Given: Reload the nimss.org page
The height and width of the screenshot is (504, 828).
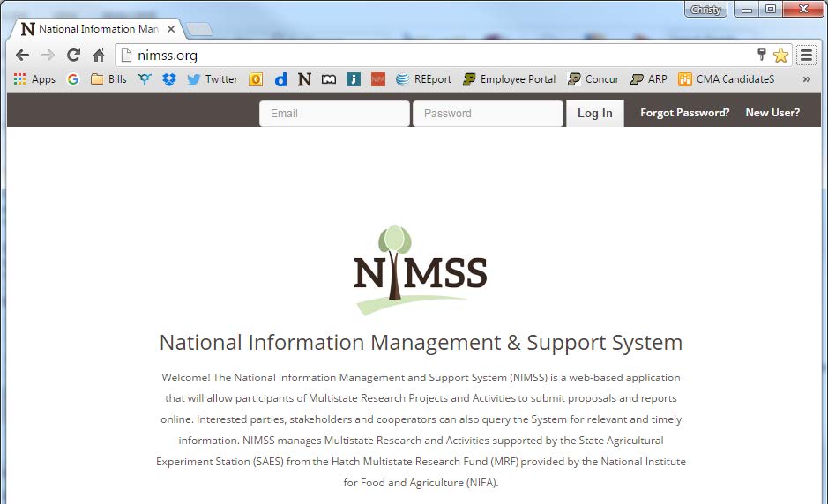Looking at the screenshot, I should [x=73, y=55].
